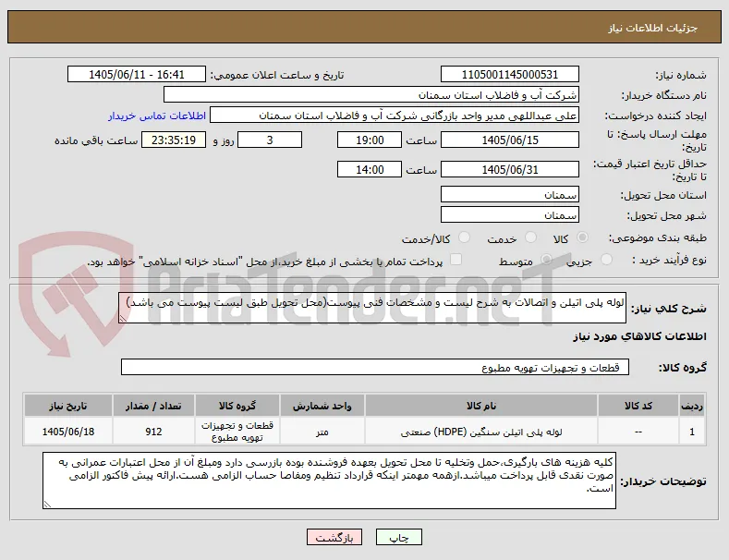Click the deadline time field 19:00

click(370, 140)
